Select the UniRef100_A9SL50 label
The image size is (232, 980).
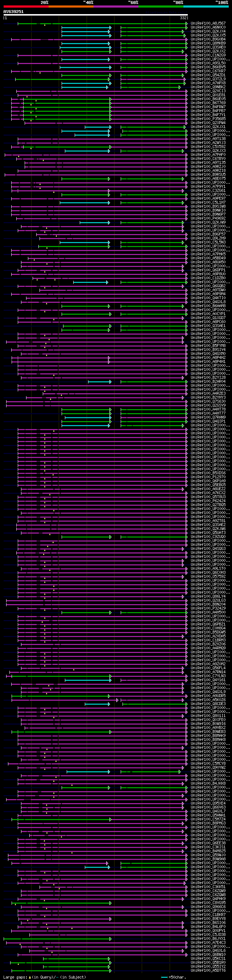point(208,63)
